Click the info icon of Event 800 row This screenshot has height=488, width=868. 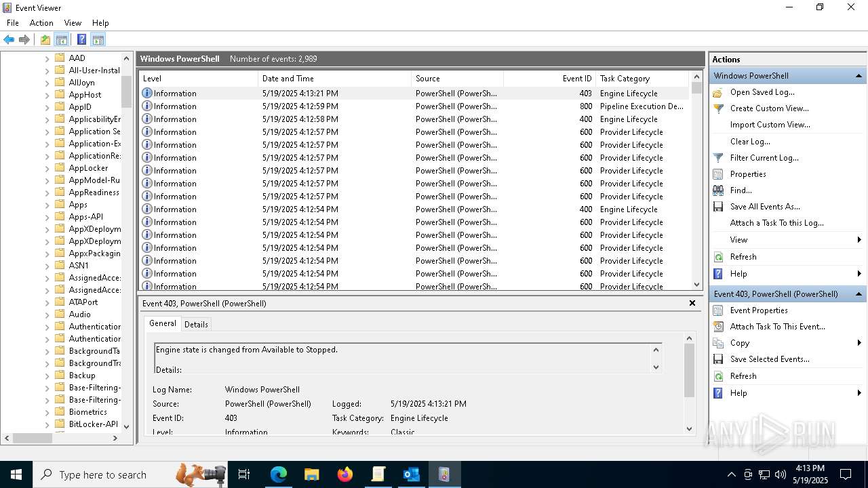[146, 106]
